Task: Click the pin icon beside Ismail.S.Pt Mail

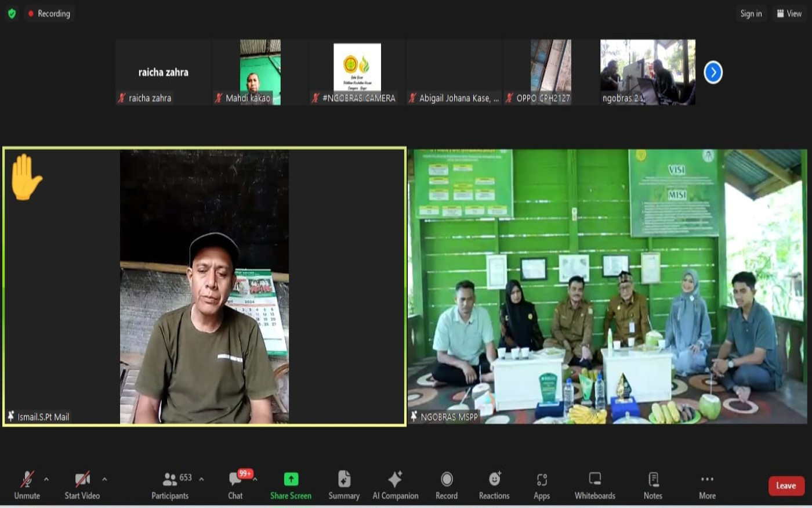Action: (x=10, y=416)
